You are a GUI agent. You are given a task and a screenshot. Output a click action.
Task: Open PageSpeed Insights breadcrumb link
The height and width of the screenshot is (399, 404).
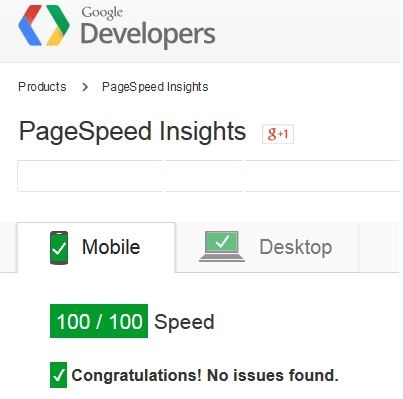[x=155, y=87]
